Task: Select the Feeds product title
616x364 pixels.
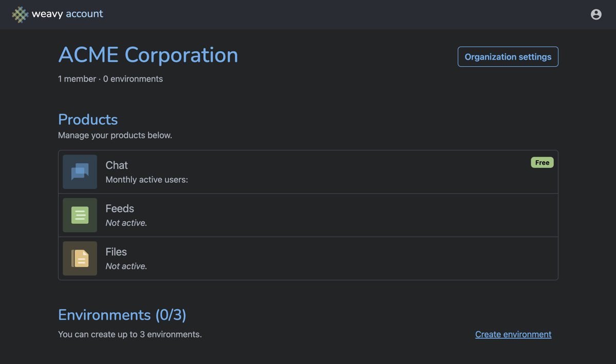Action: point(120,208)
